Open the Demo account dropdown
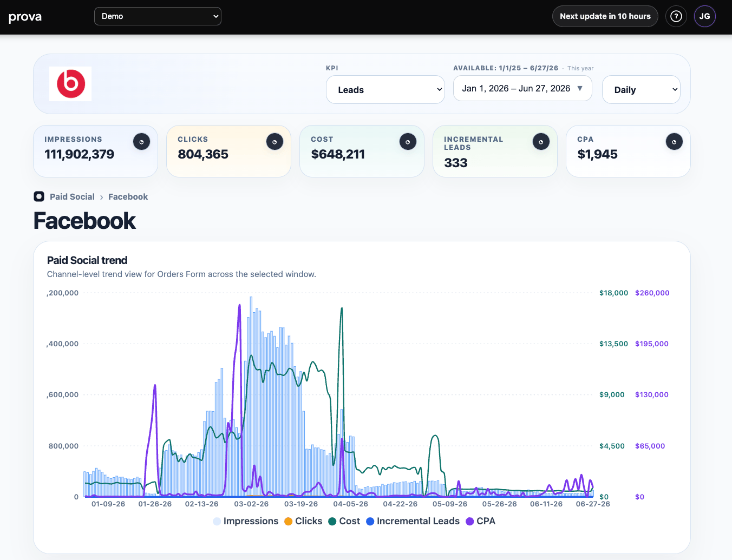The height and width of the screenshot is (560, 732). tap(158, 16)
